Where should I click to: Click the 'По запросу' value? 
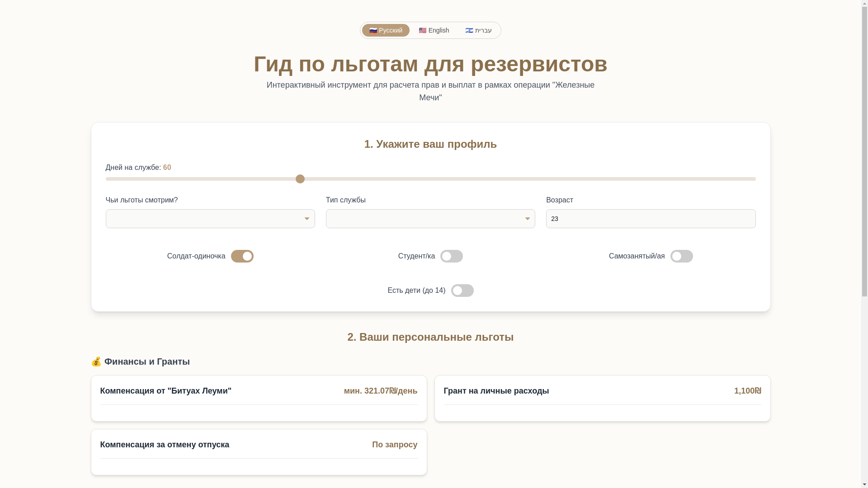395,445
